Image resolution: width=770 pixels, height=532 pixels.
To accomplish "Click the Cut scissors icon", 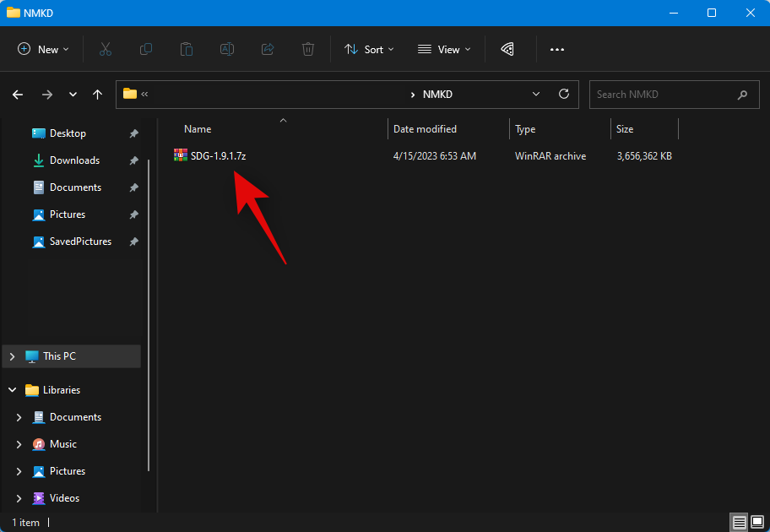I will click(x=106, y=50).
